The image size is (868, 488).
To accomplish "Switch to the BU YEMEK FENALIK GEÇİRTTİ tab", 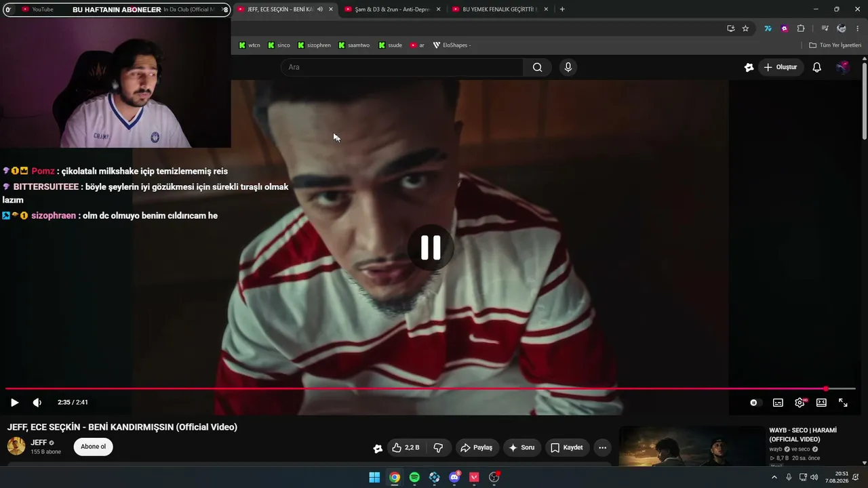I will (x=499, y=9).
